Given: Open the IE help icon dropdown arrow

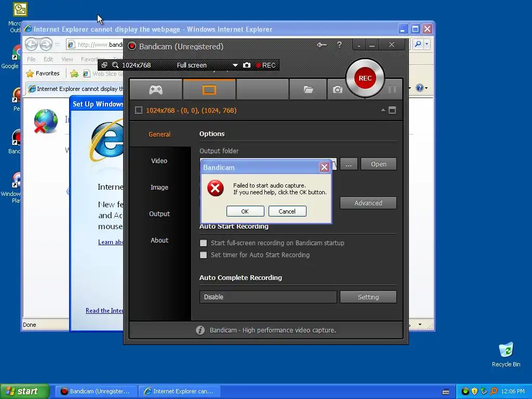Looking at the screenshot, I should point(426,88).
